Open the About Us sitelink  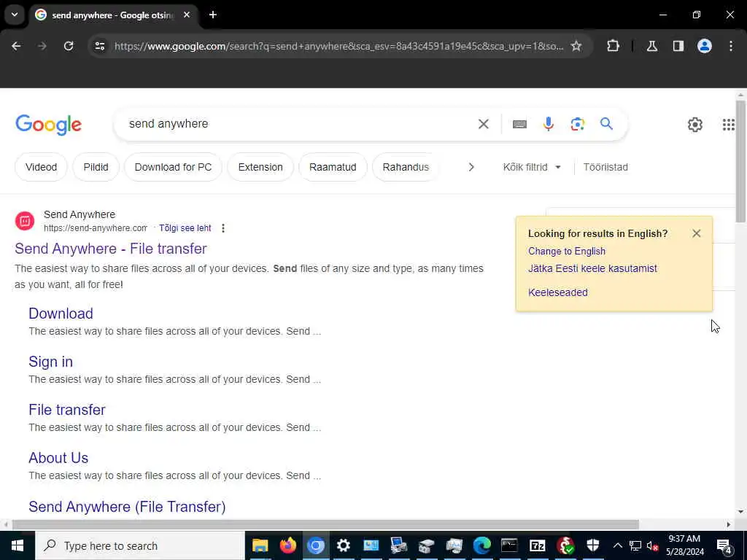pyautogui.click(x=58, y=458)
